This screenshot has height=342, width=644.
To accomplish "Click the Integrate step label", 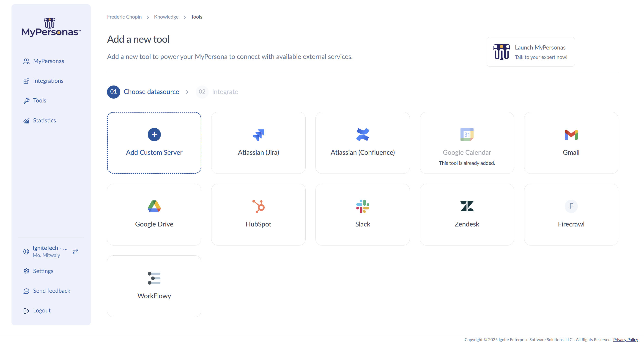I will click(x=225, y=92).
